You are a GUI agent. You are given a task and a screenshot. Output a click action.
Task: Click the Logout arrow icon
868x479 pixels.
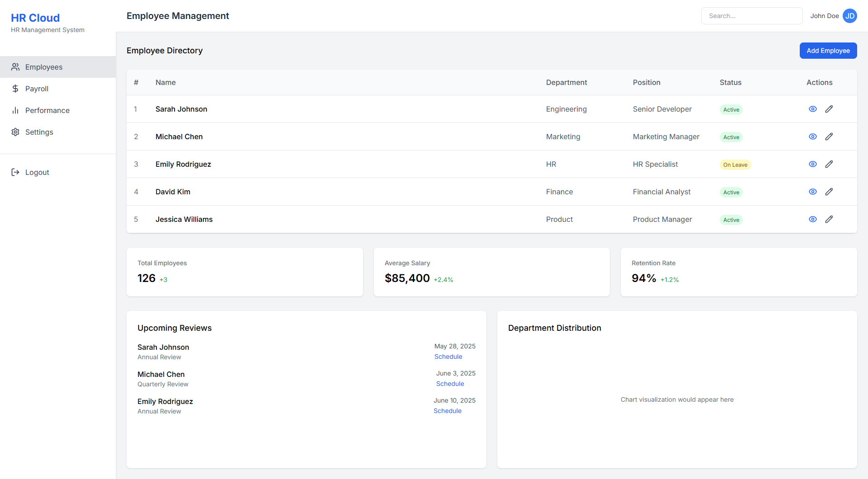tap(15, 172)
